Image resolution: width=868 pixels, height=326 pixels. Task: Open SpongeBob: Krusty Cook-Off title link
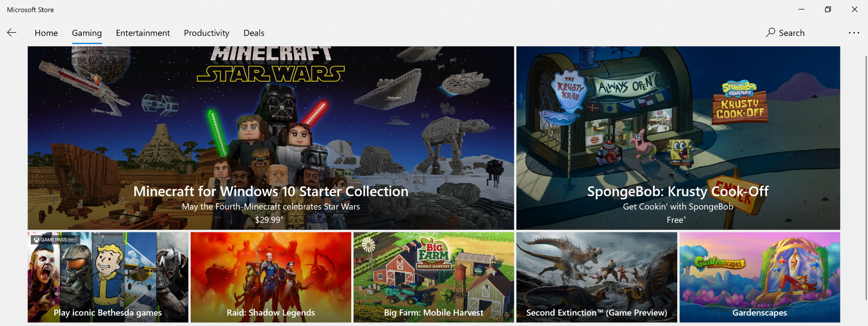(x=678, y=191)
